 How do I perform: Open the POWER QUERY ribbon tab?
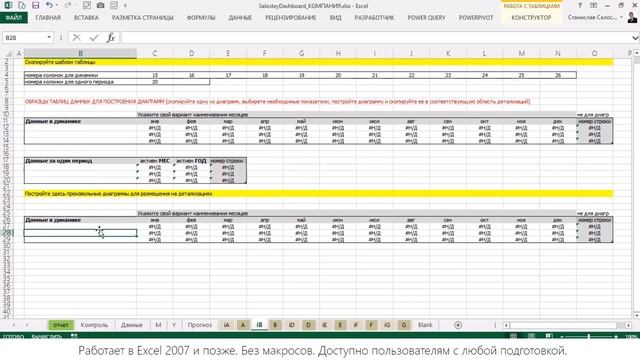427,18
